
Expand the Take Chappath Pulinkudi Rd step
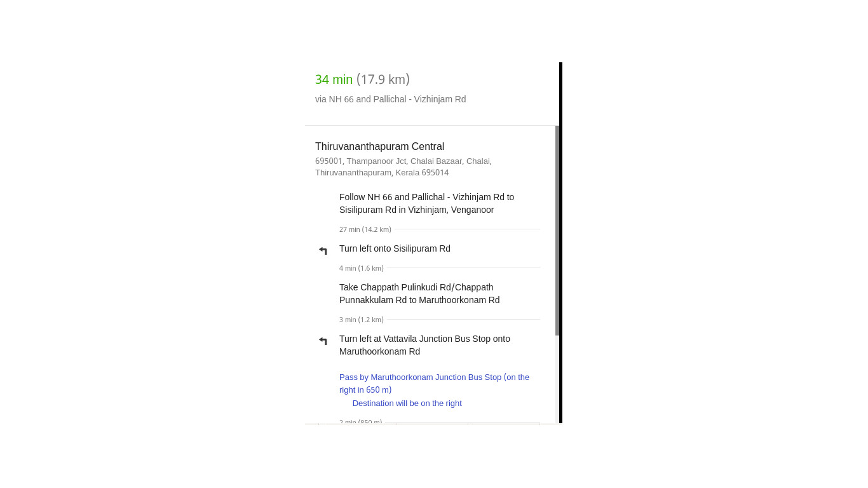point(419,294)
